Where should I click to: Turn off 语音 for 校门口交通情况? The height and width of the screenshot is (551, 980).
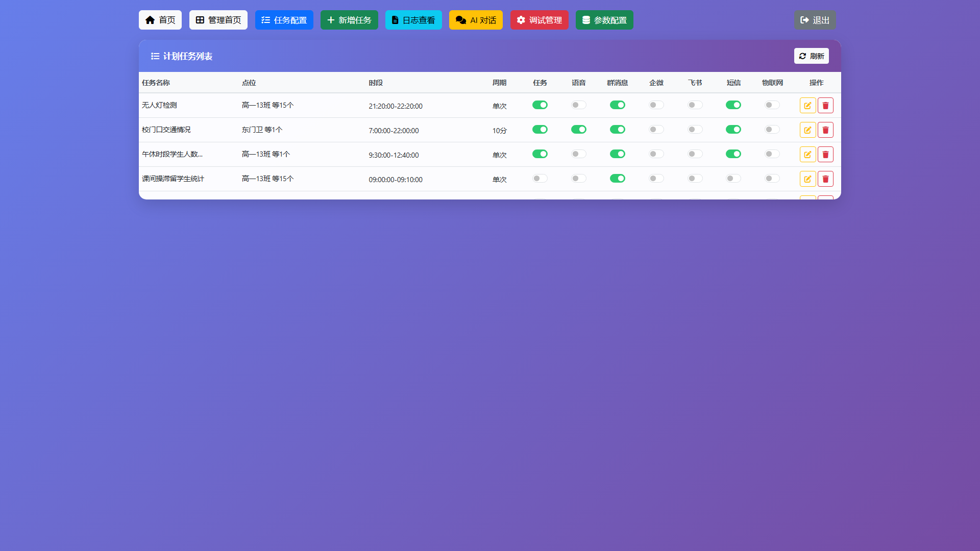click(x=579, y=130)
